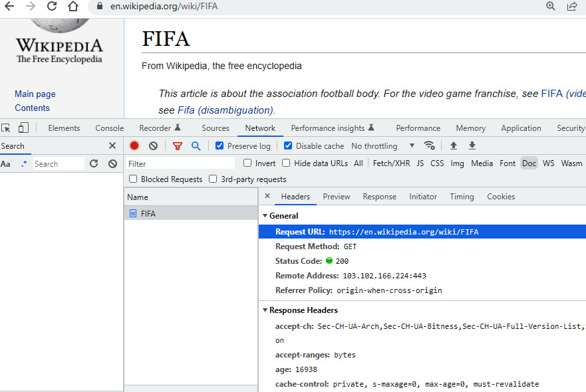Screen dimensions: 586x392
Task: Clear the search results
Action: click(112, 163)
